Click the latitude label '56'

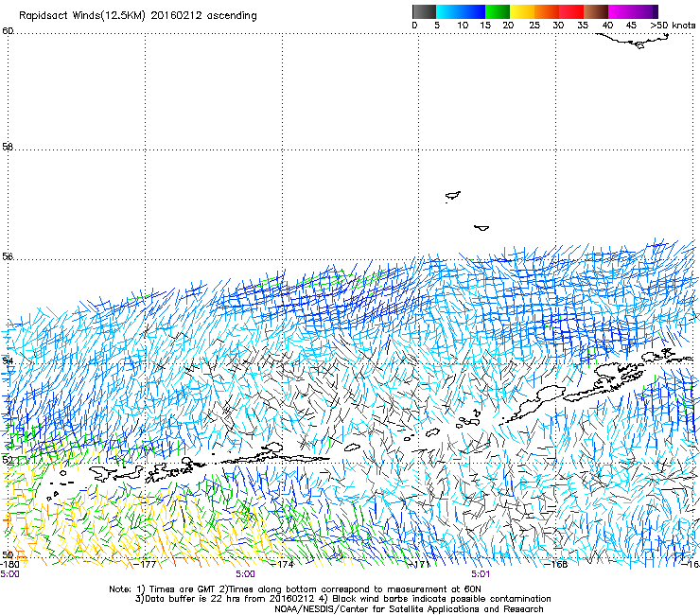(8, 256)
